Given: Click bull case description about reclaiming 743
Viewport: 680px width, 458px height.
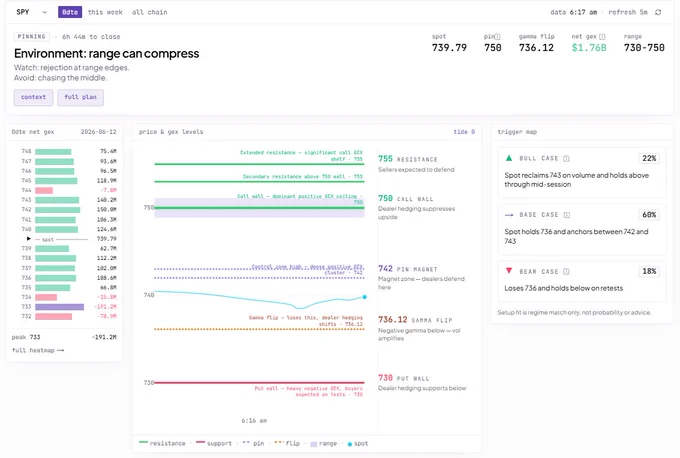Looking at the screenshot, I should click(x=576, y=180).
